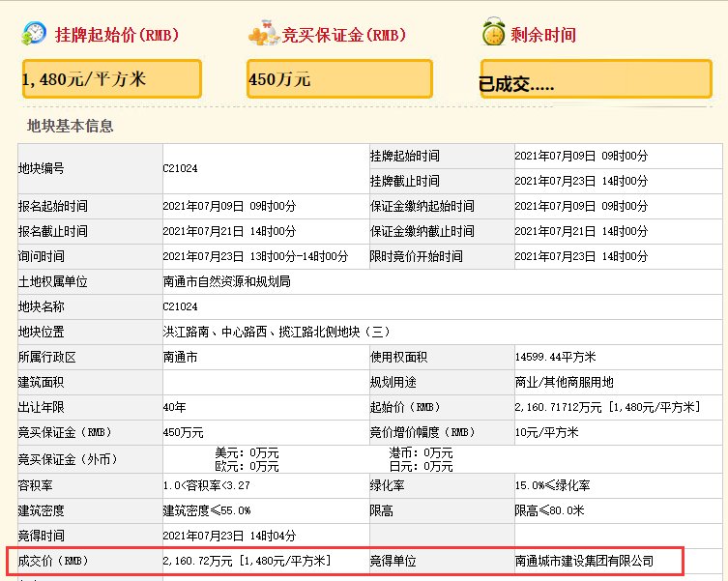Click the 询问时间 value 13时00分-14时00分
Screen dimensions: 728x581
(299, 256)
